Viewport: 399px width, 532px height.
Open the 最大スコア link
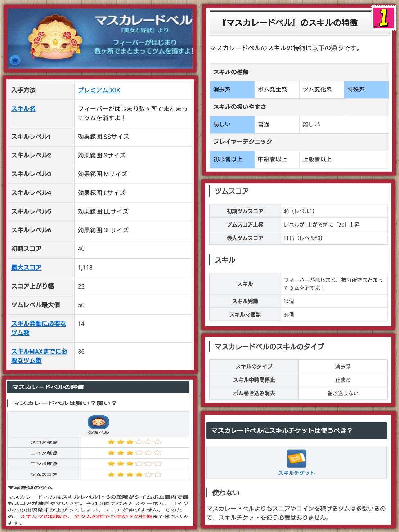26,268
